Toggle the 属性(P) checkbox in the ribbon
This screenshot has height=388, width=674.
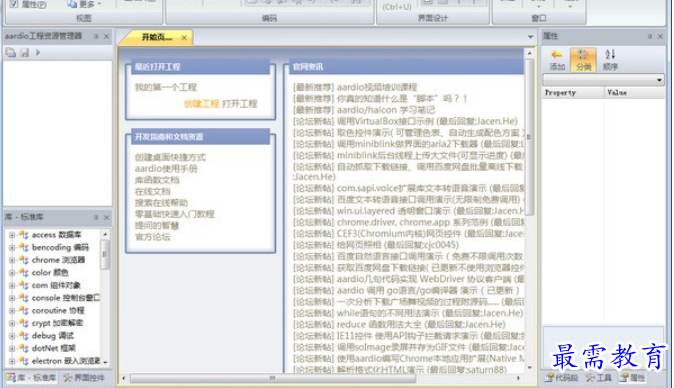point(14,4)
